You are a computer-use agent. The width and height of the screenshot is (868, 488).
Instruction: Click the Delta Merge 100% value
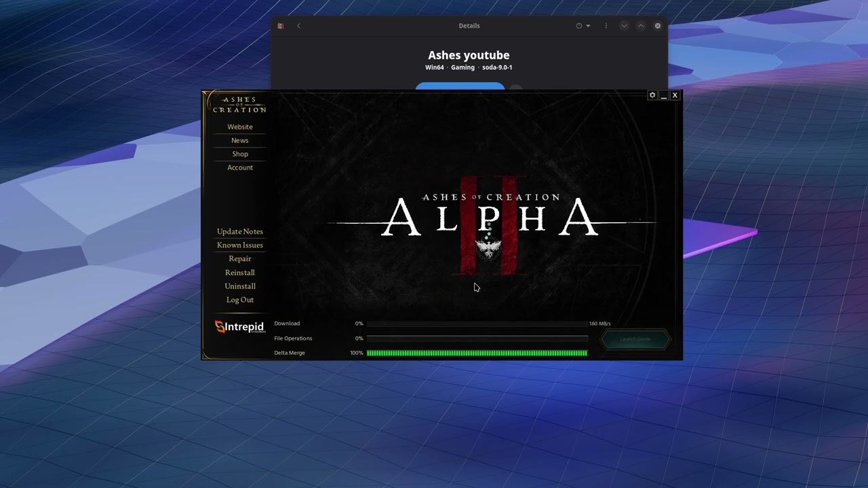(x=357, y=353)
